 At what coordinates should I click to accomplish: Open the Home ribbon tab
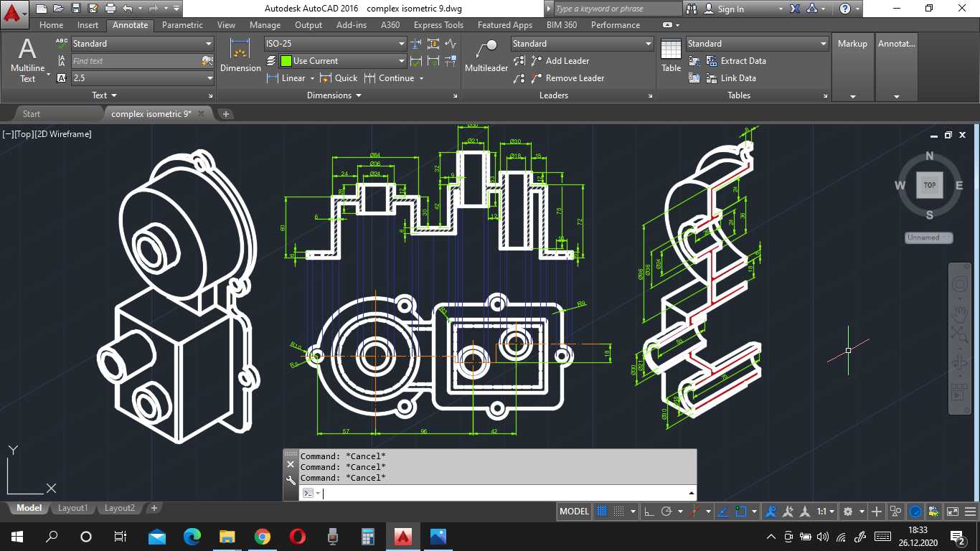(51, 24)
